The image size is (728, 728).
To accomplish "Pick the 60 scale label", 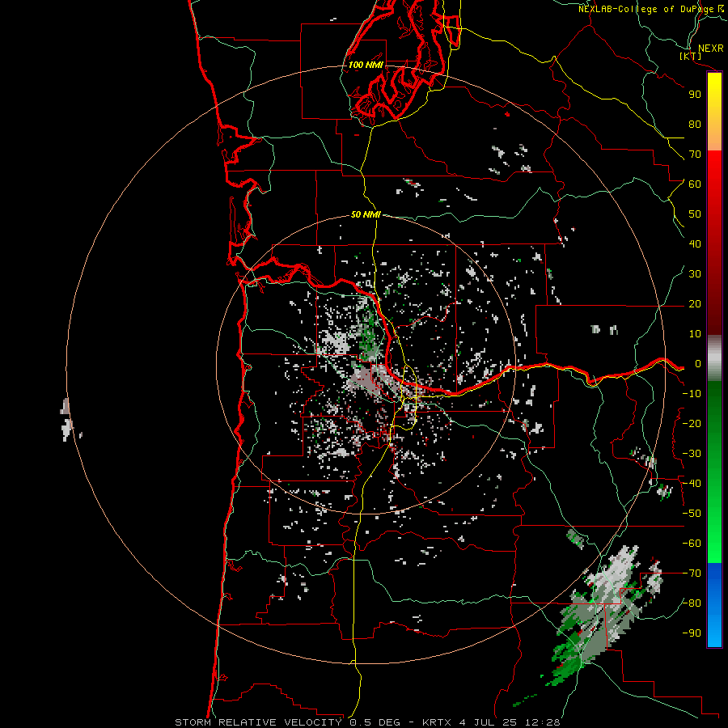I will [x=695, y=184].
